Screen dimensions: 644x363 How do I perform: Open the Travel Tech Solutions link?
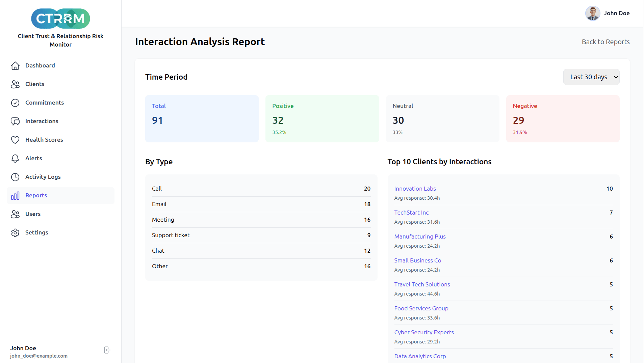[422, 284]
